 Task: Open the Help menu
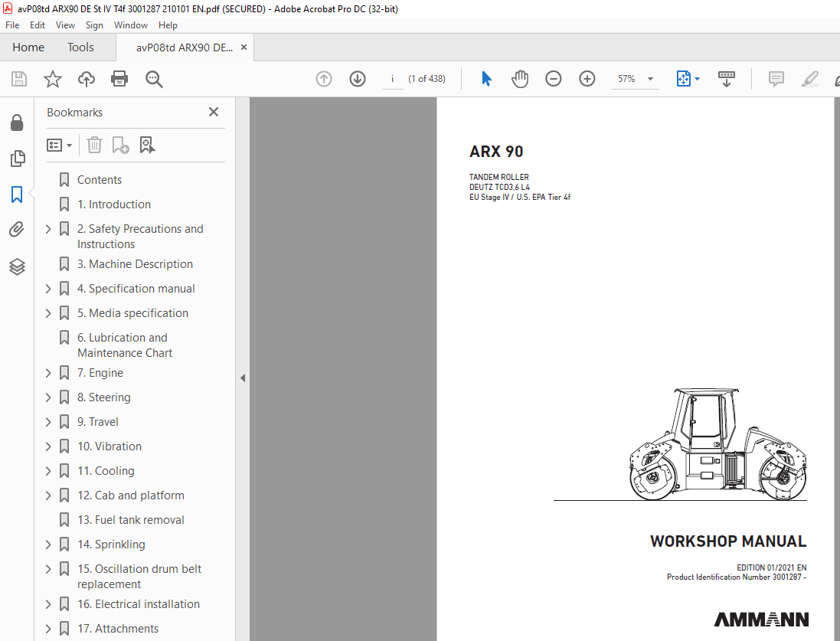click(168, 25)
